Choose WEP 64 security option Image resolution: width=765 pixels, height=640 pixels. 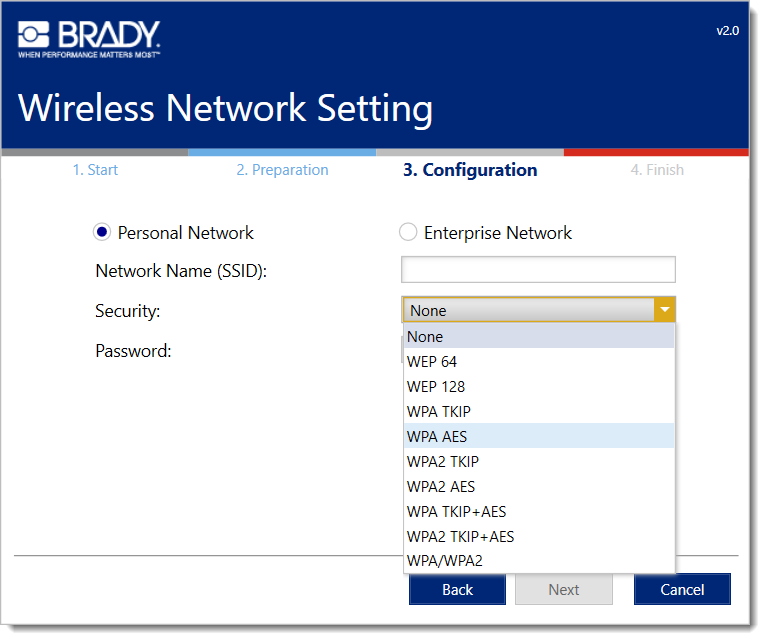pos(539,361)
